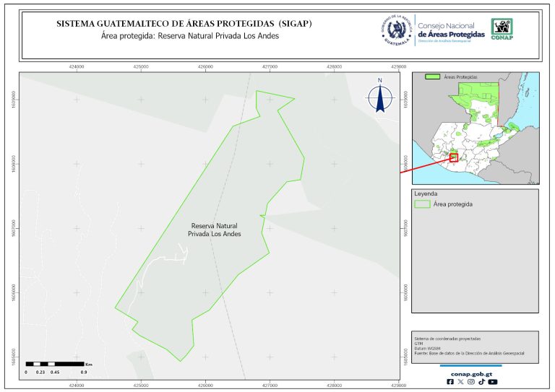Click the Reserva Natural Privada Los Andes label
Screen dimensions: 555x392
213,230
